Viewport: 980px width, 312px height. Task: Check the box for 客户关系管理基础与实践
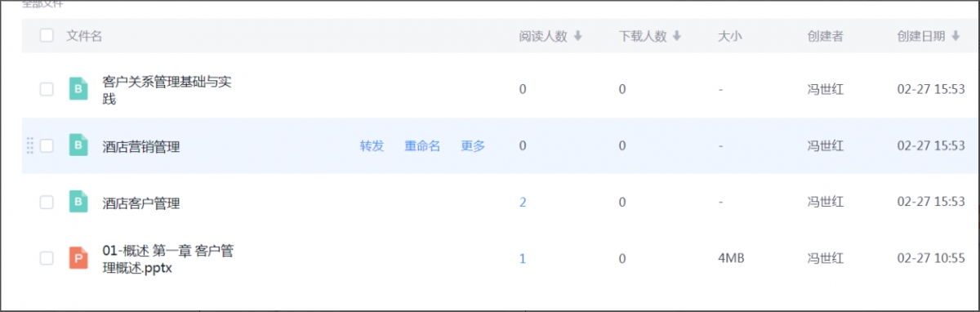(x=47, y=89)
